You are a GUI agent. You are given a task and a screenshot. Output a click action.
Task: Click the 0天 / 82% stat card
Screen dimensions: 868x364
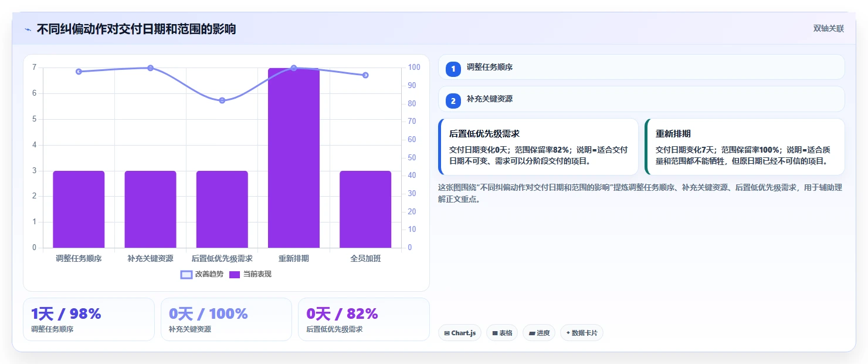(x=364, y=319)
